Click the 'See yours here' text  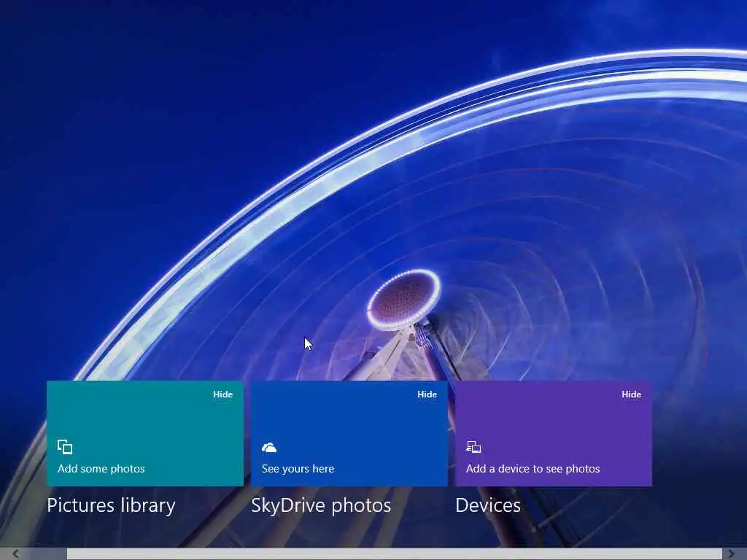[298, 469]
